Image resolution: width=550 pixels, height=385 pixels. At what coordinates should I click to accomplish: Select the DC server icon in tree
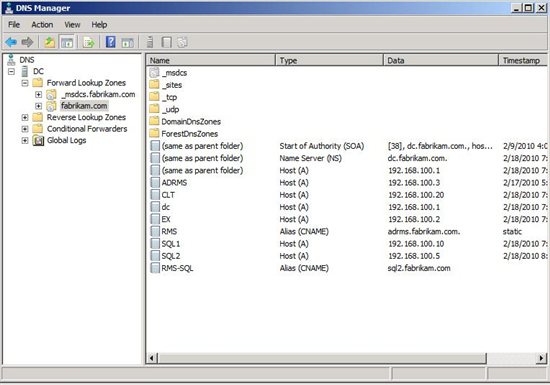pyautogui.click(x=25, y=71)
